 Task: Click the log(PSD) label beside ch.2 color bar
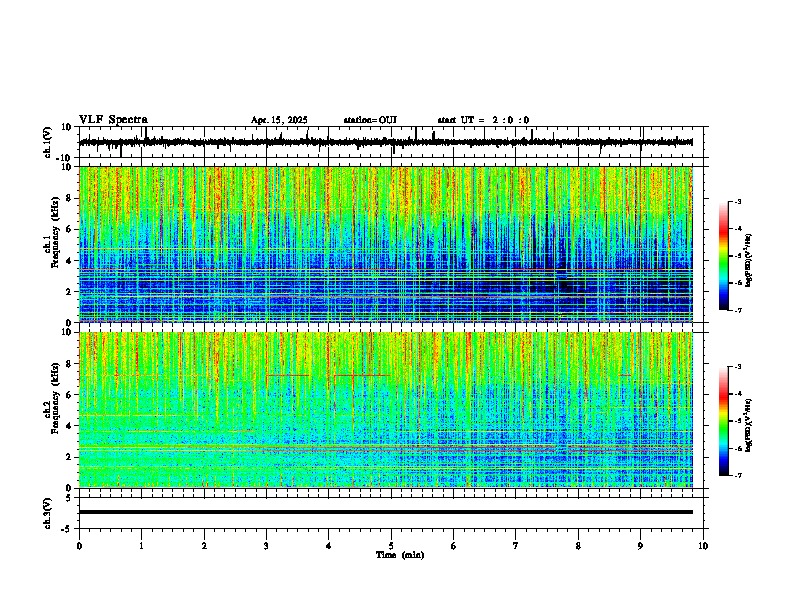coord(749,425)
